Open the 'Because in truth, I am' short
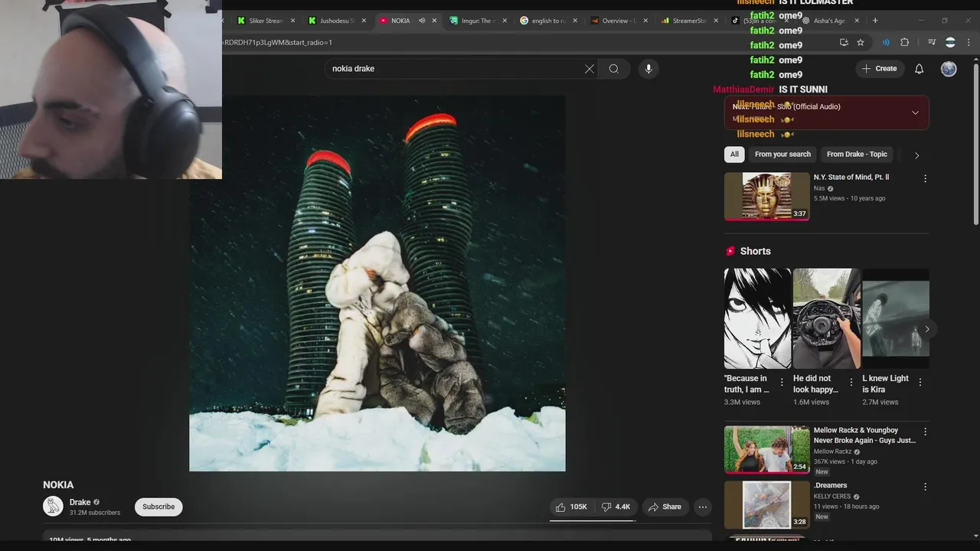Image resolution: width=980 pixels, height=551 pixels. coord(757,318)
